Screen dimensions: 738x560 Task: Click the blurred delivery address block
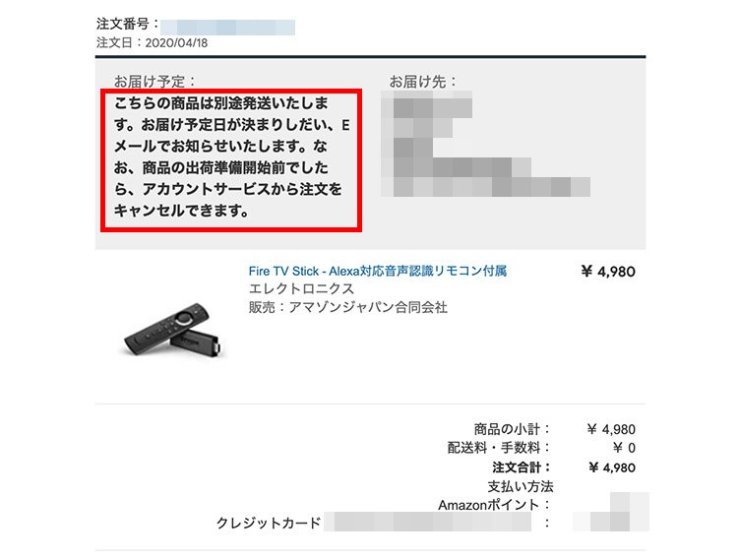[485, 144]
